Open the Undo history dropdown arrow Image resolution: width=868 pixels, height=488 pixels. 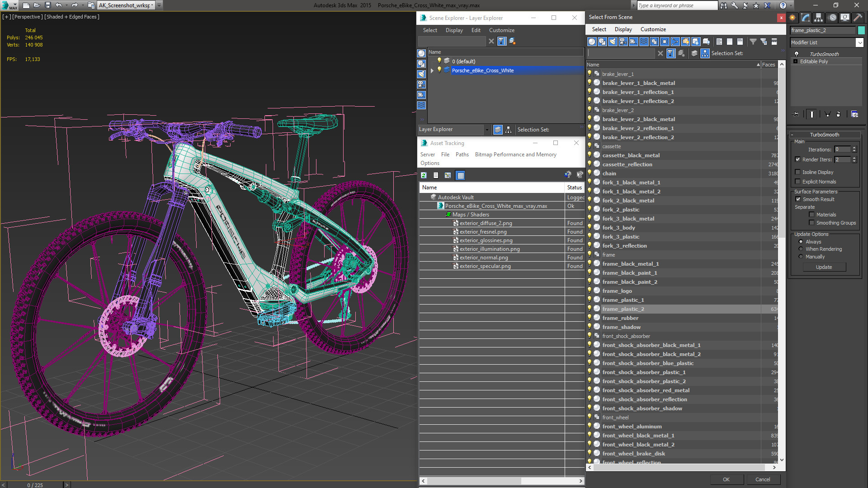pyautogui.click(x=66, y=5)
